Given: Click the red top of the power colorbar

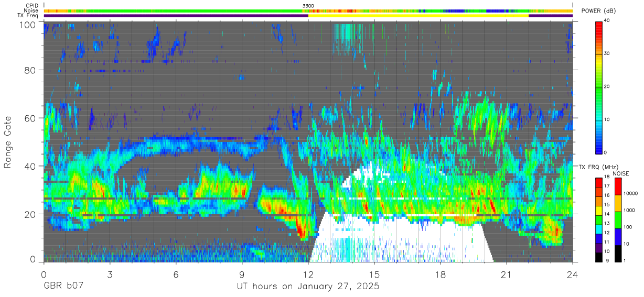Looking at the screenshot, I should (599, 29).
